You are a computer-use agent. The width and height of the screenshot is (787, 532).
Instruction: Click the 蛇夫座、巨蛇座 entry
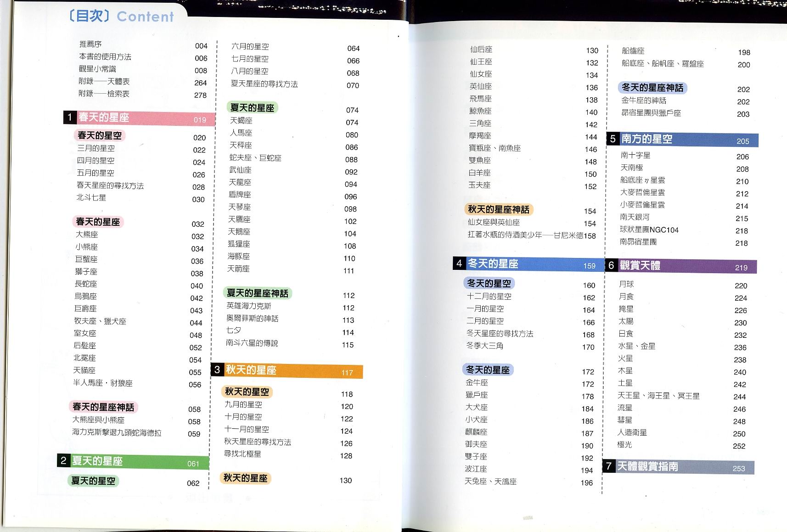tap(255, 158)
